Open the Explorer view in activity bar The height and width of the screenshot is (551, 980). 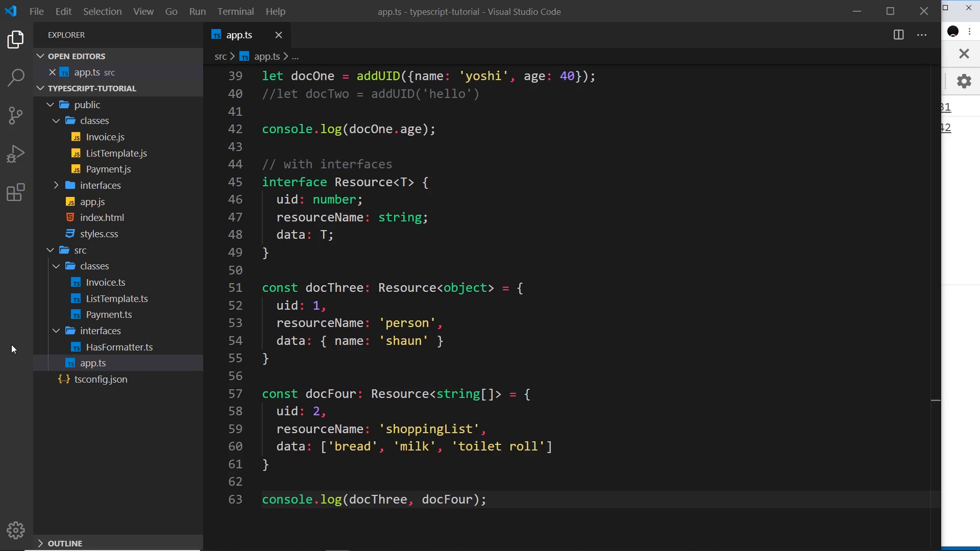pos(16,40)
